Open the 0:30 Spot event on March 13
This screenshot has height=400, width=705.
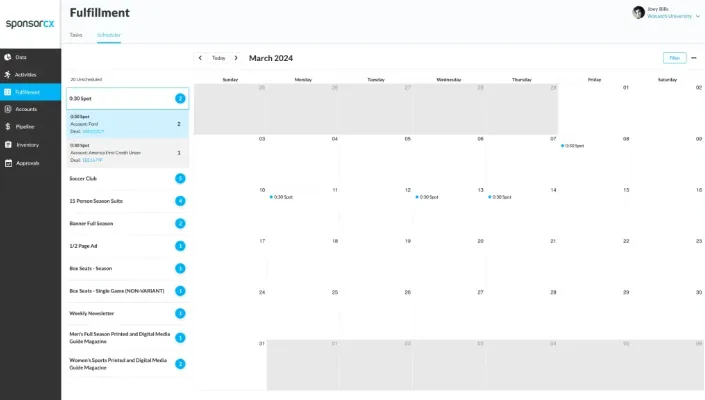click(x=427, y=197)
